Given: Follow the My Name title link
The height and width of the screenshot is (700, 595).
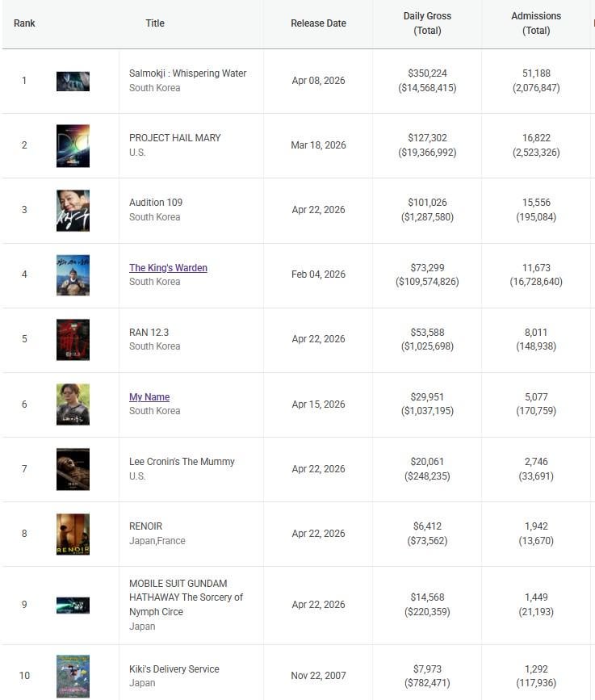Looking at the screenshot, I should (149, 396).
